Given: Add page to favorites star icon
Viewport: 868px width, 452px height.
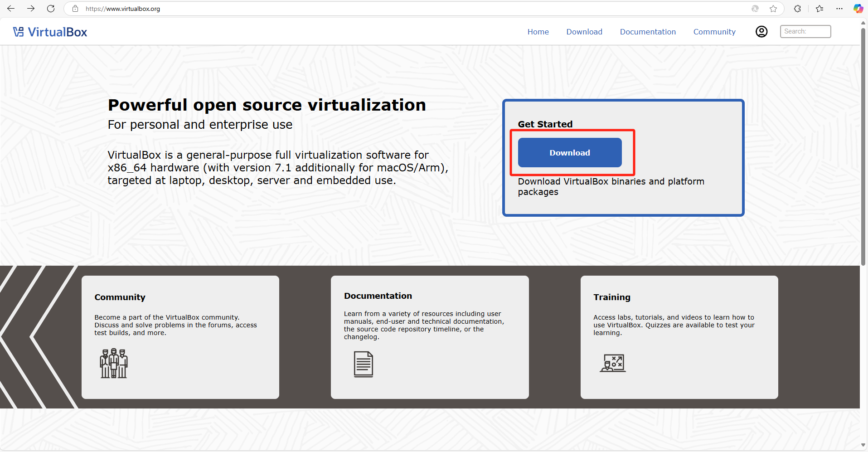Looking at the screenshot, I should tap(773, 9).
